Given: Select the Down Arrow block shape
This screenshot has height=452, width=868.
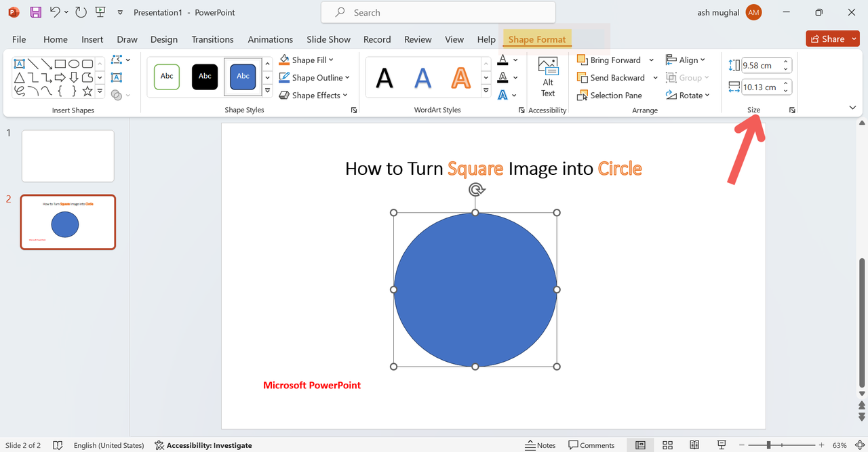Looking at the screenshot, I should tap(74, 77).
